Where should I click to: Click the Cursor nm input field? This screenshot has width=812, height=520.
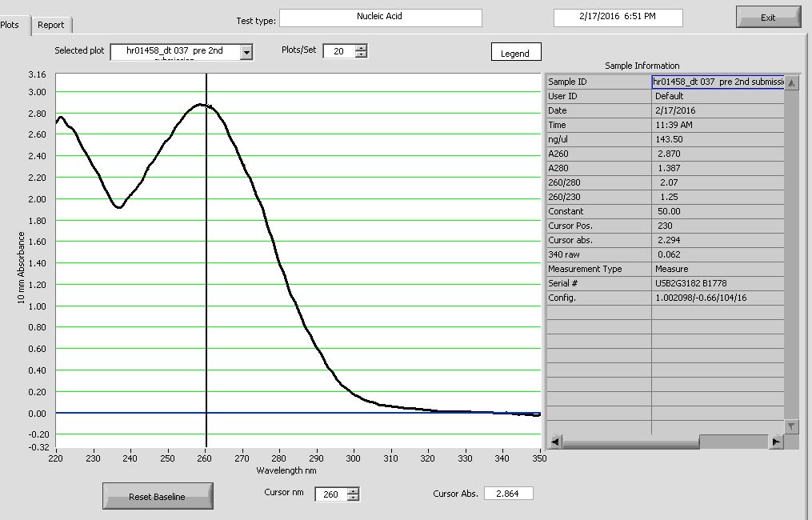coord(330,494)
